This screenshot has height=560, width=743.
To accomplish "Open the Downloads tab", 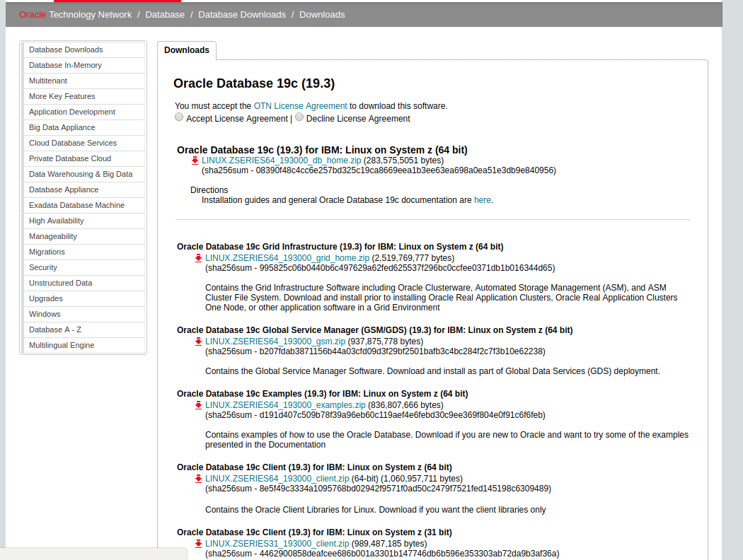I will (187, 50).
